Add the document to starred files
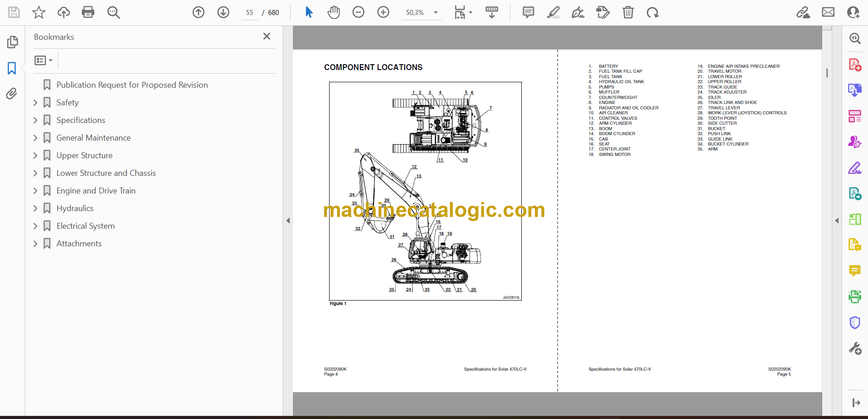Screen dimensions: 868x419 (39, 12)
